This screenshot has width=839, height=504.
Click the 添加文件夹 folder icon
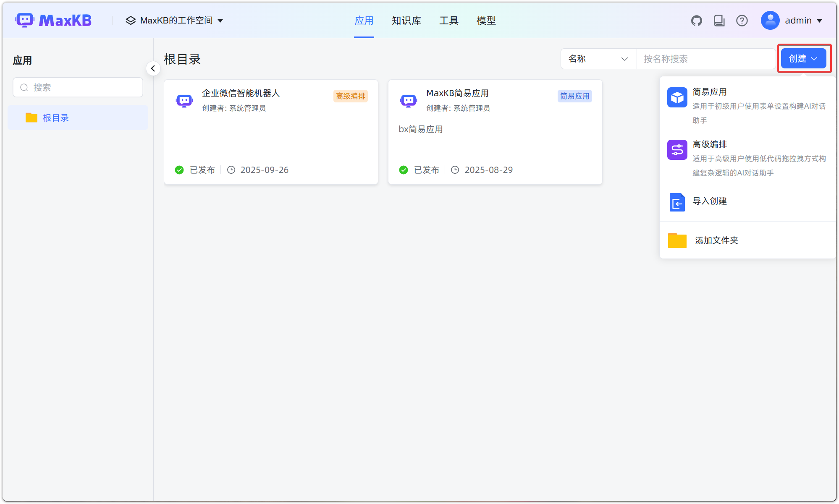pyautogui.click(x=676, y=240)
